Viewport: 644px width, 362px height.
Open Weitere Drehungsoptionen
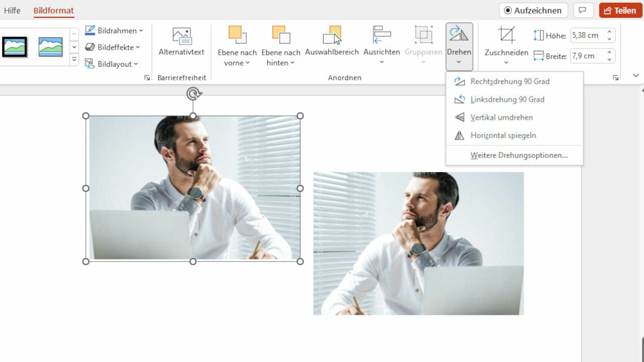point(514,155)
